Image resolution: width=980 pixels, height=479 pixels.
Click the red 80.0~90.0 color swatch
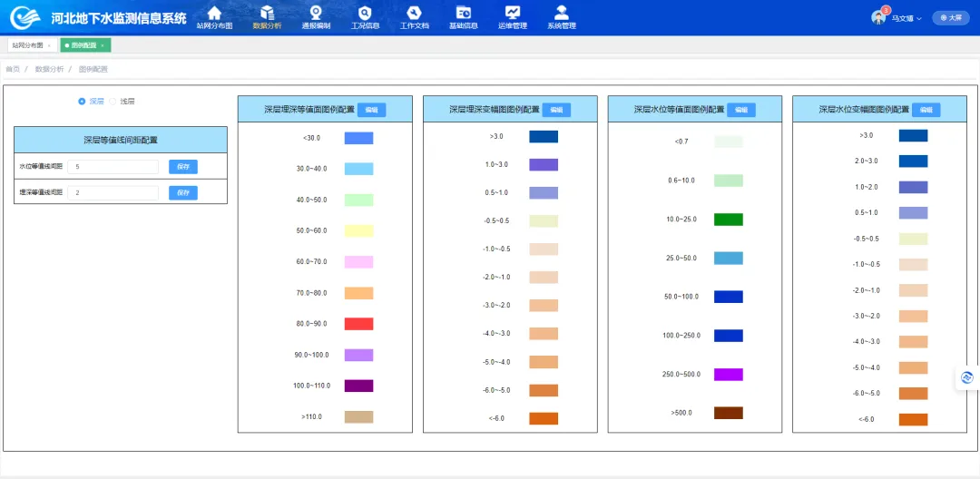tap(358, 324)
